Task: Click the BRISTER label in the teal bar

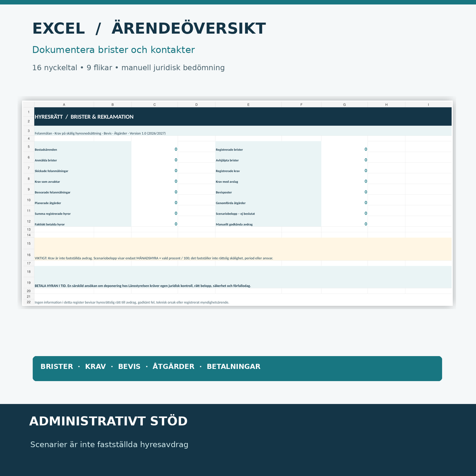Action: coord(57,367)
